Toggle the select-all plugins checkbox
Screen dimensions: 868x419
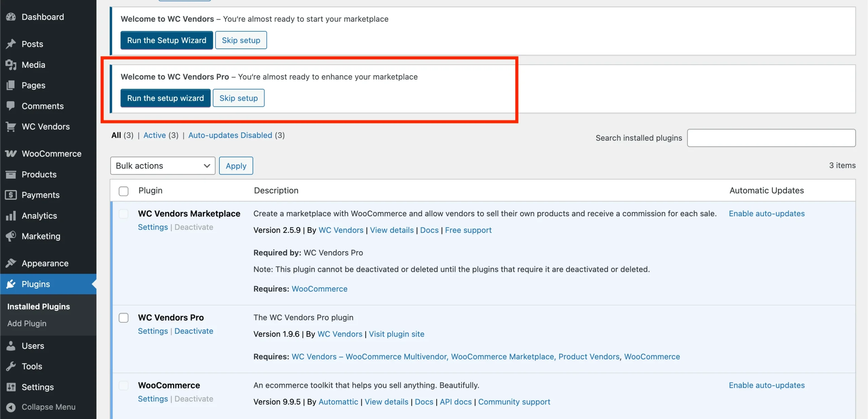[x=124, y=191]
